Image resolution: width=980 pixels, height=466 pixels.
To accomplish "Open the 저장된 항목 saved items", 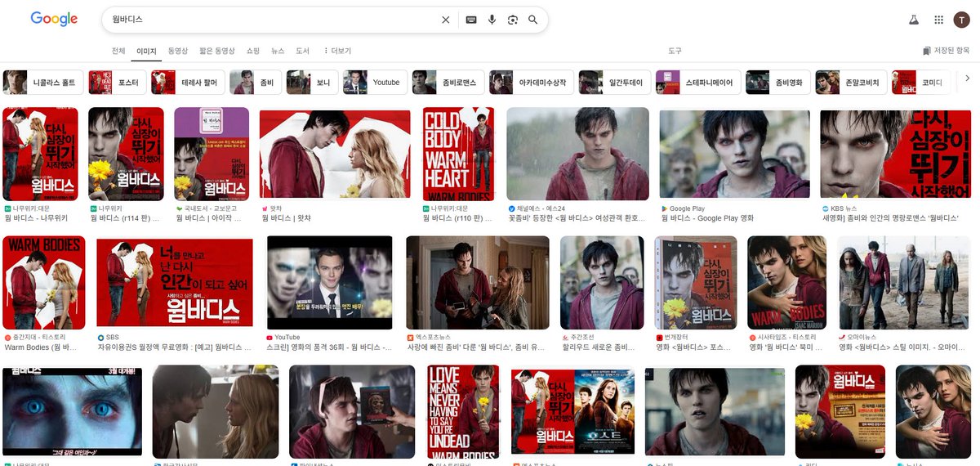I will coord(947,51).
